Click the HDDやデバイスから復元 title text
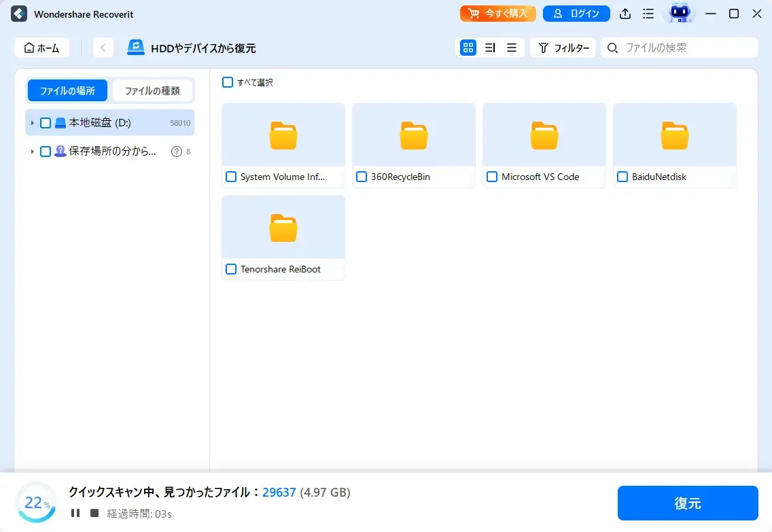The width and height of the screenshot is (772, 532). coord(203,48)
